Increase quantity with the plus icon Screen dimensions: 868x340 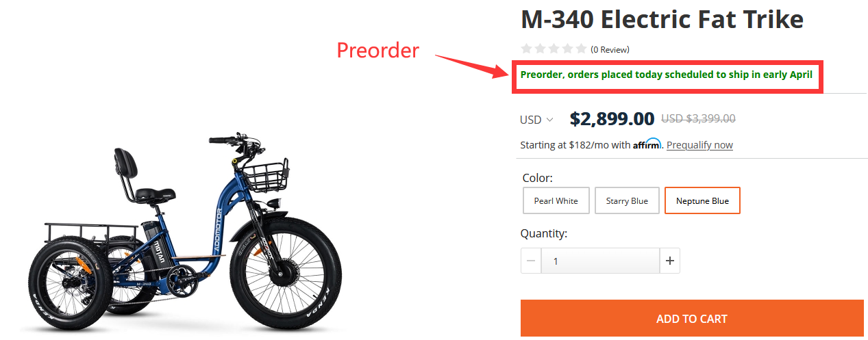[x=669, y=261]
